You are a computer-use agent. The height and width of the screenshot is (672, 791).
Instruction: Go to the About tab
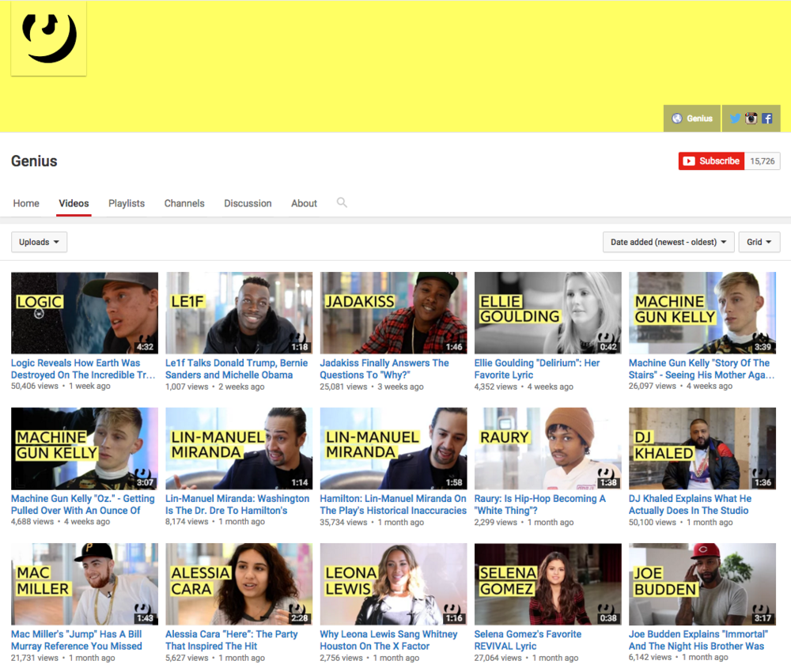pyautogui.click(x=304, y=203)
